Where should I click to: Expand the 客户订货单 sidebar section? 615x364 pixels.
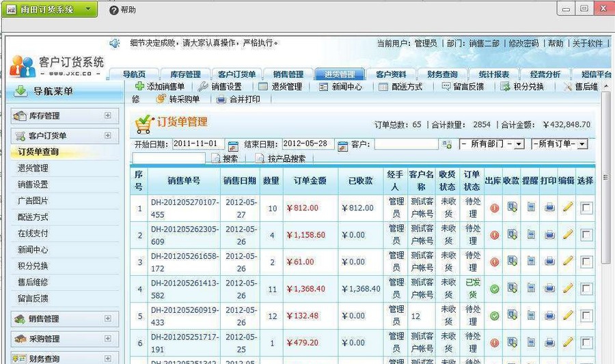pos(107,136)
